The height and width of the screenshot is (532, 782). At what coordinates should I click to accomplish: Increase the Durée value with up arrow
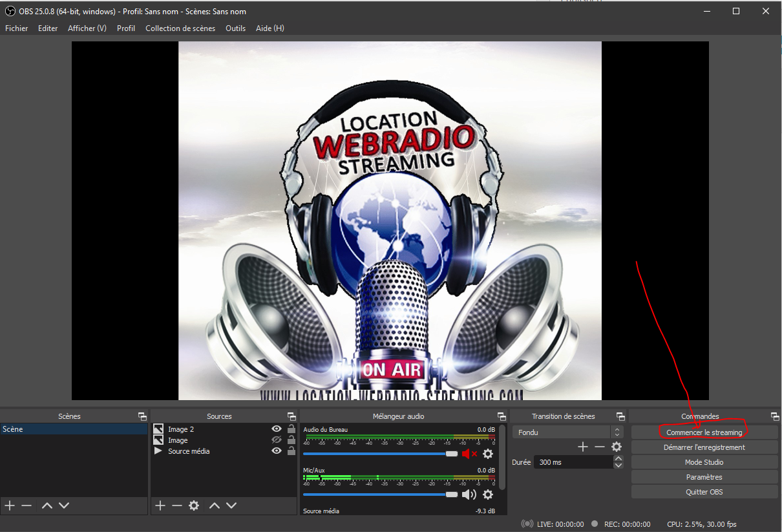(618, 459)
